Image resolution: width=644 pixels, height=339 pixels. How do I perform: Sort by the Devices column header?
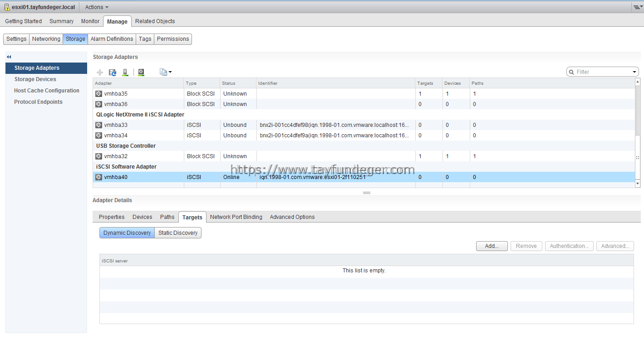(456, 83)
